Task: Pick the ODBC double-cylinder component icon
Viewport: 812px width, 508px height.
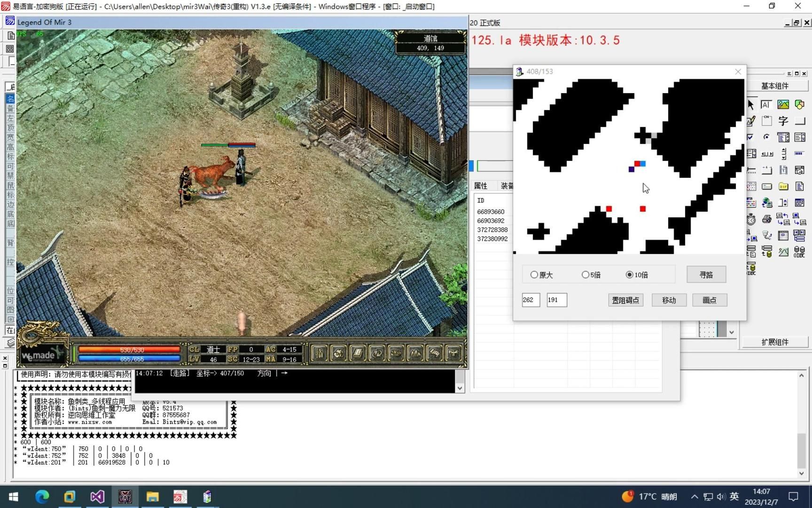Action: pos(799,252)
